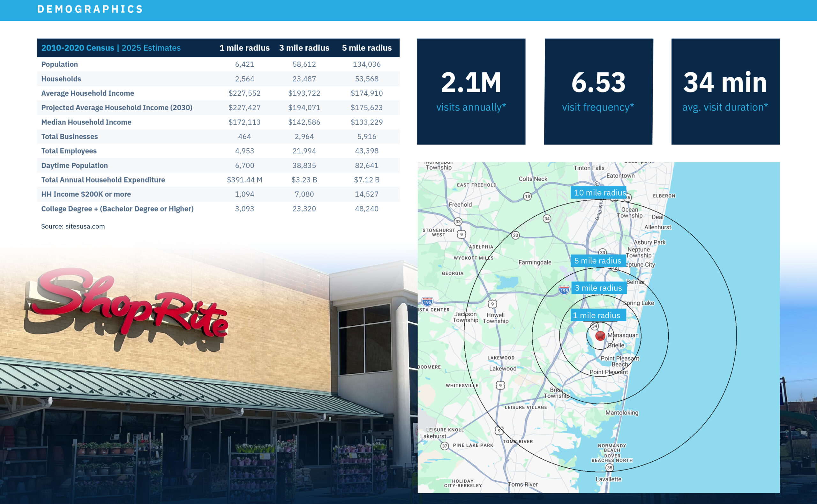Click the 1 mile radius column header
This screenshot has width=817, height=504.
(x=244, y=48)
